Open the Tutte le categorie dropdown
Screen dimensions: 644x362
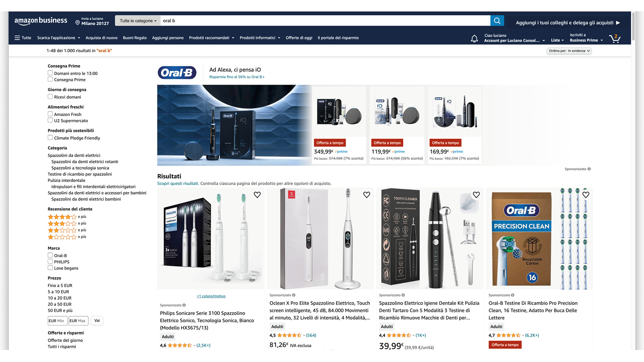tap(138, 21)
